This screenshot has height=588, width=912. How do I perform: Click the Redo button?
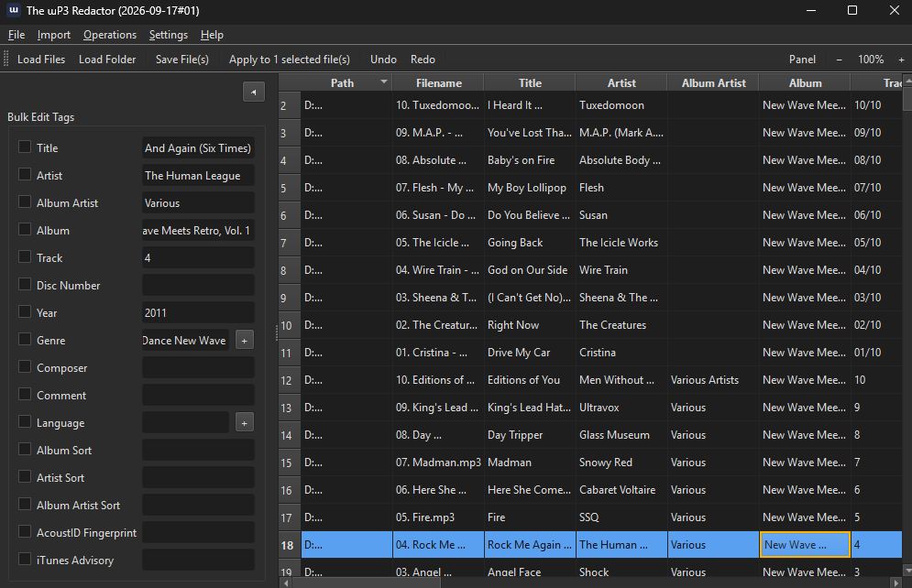423,60
